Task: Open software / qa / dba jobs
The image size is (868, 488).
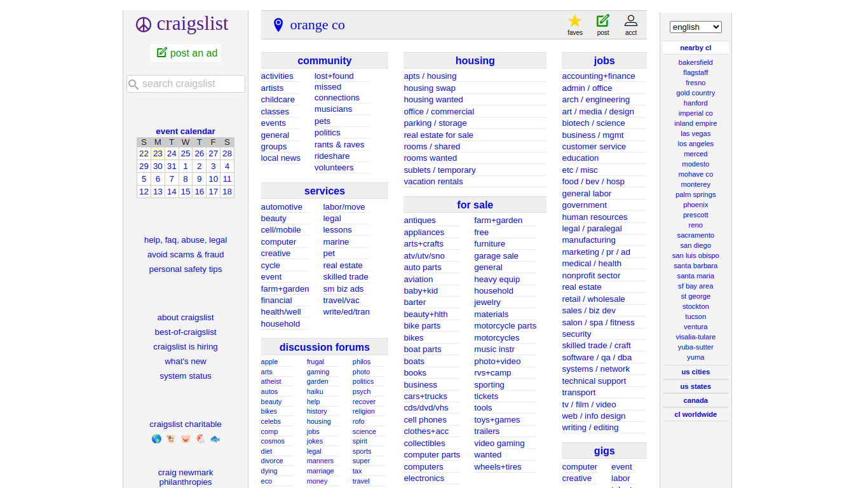Action: pyautogui.click(x=597, y=357)
